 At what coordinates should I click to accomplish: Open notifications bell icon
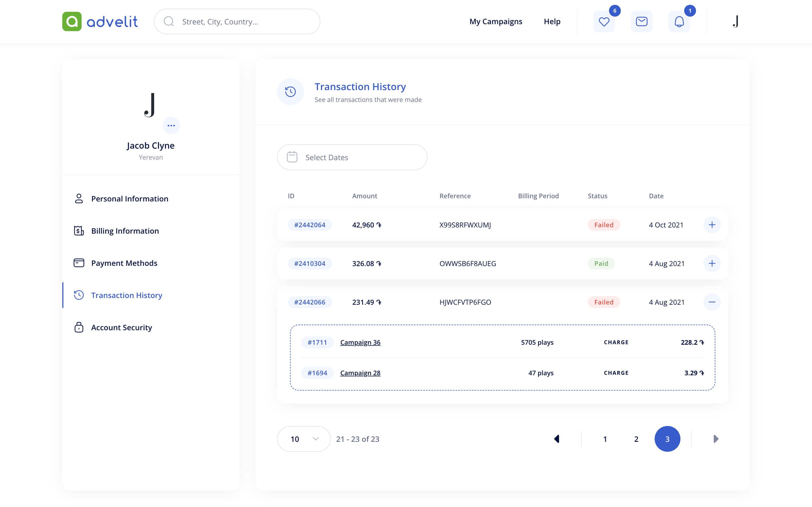[679, 22]
